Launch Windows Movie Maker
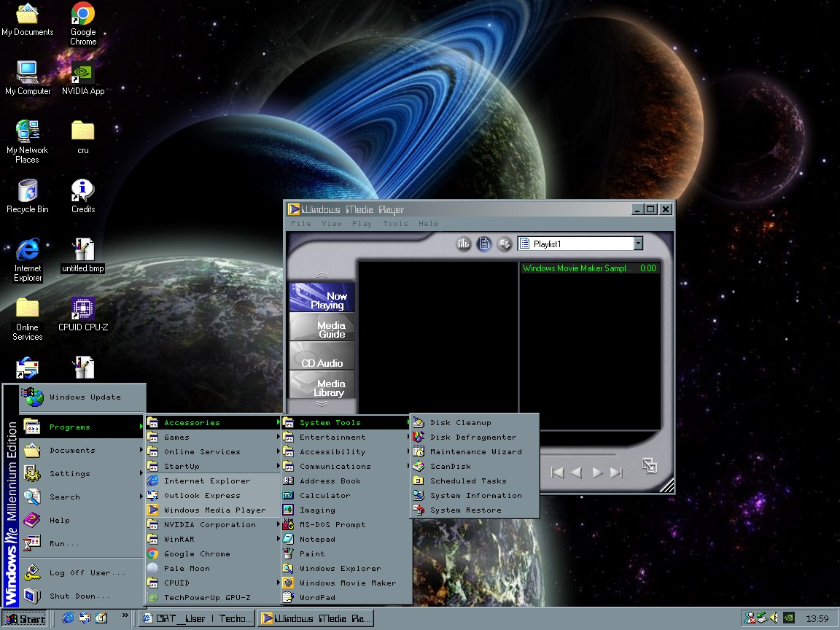The height and width of the screenshot is (630, 840). coord(346,583)
